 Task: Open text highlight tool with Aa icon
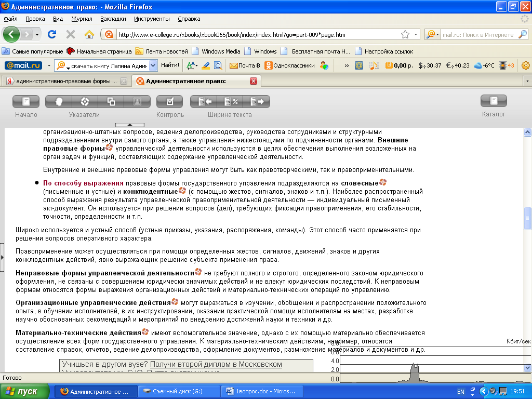click(192, 65)
